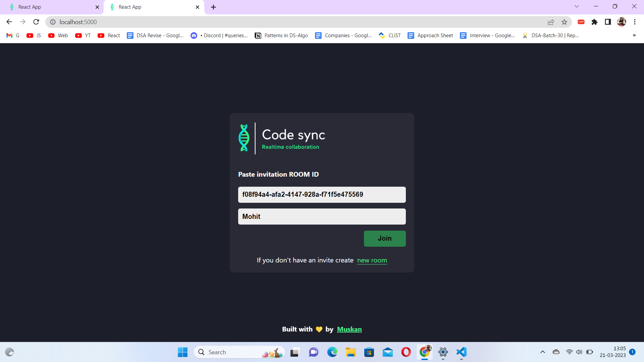This screenshot has height=362, width=644.
Task: Click the username field containing Mohit
Action: [322, 216]
